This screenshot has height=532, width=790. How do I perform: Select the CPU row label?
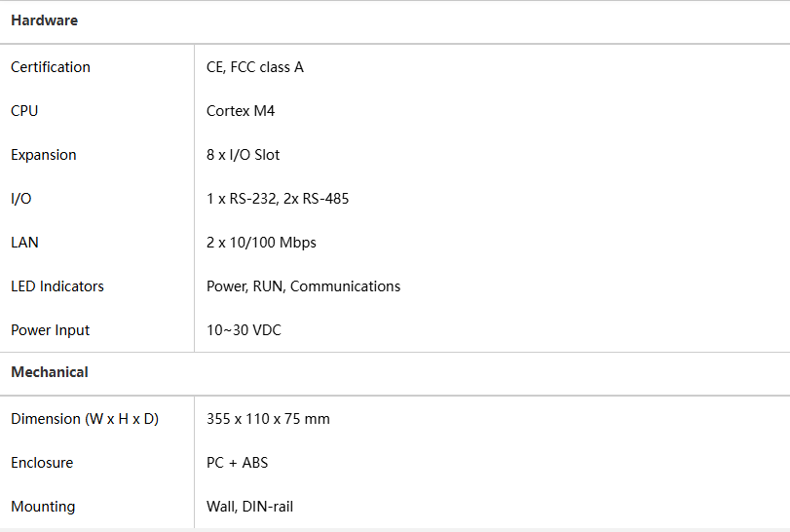pos(24,111)
